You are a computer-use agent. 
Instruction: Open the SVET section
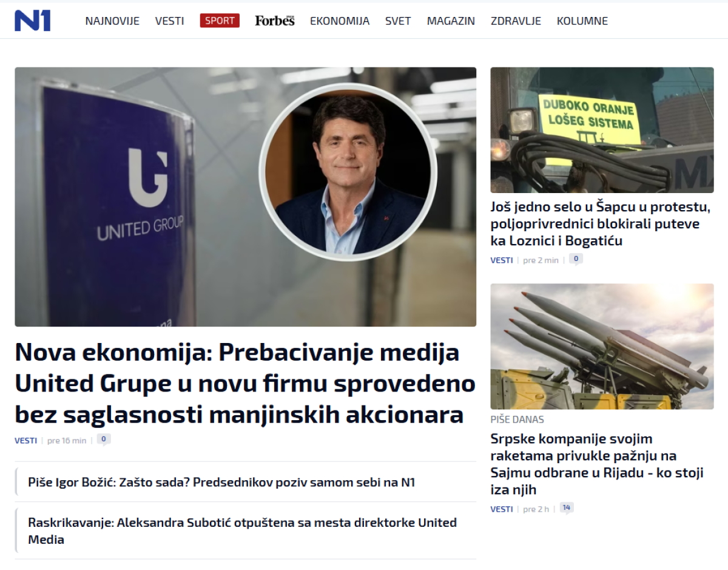pos(398,21)
